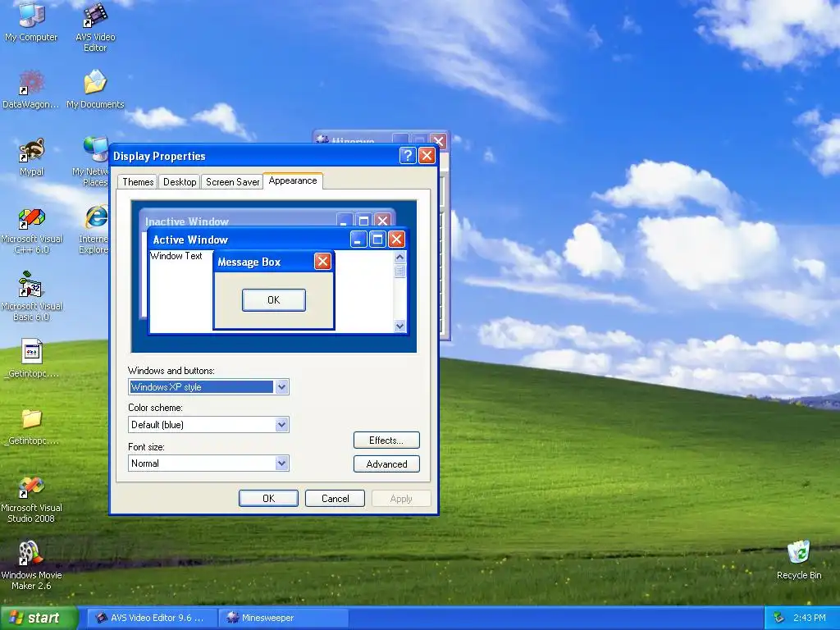Switch to AVS Video Editor taskbar button
Viewport: 840px width, 630px height.
[x=152, y=618]
